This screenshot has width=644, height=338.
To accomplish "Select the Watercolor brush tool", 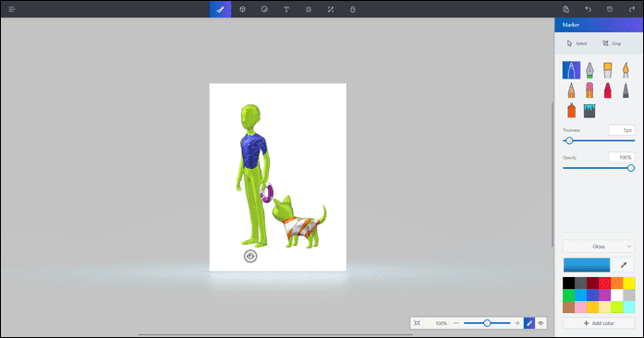I will tap(626, 70).
